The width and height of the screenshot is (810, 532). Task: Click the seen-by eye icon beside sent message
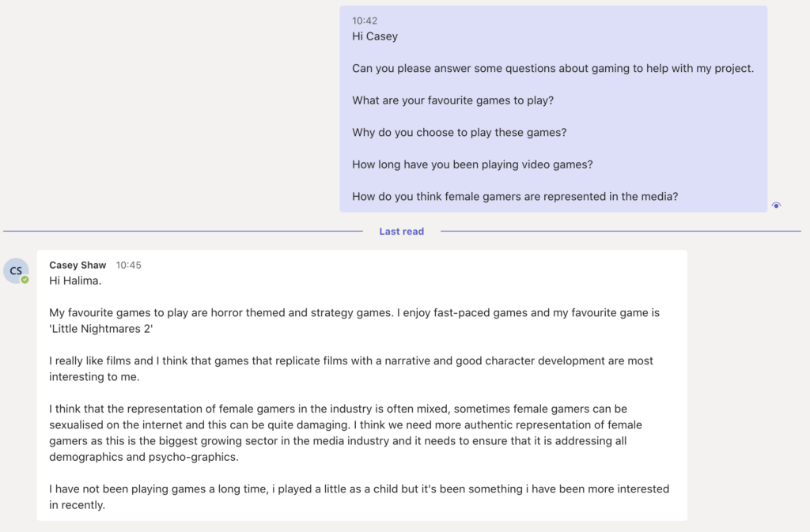coord(776,206)
